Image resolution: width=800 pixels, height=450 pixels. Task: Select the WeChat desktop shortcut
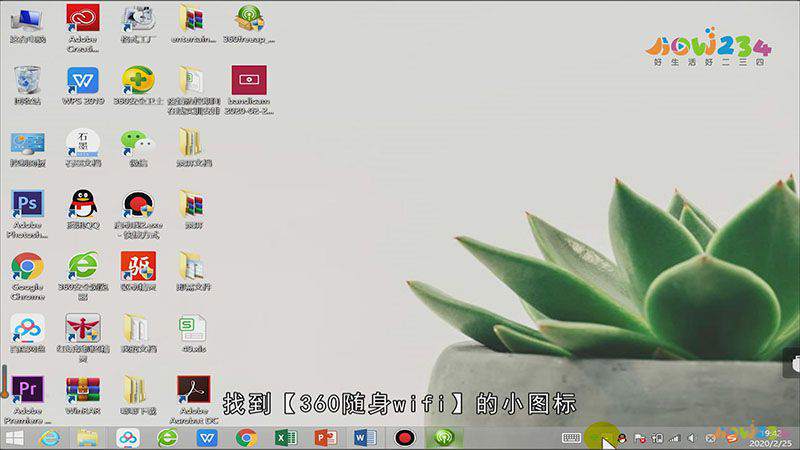(138, 148)
